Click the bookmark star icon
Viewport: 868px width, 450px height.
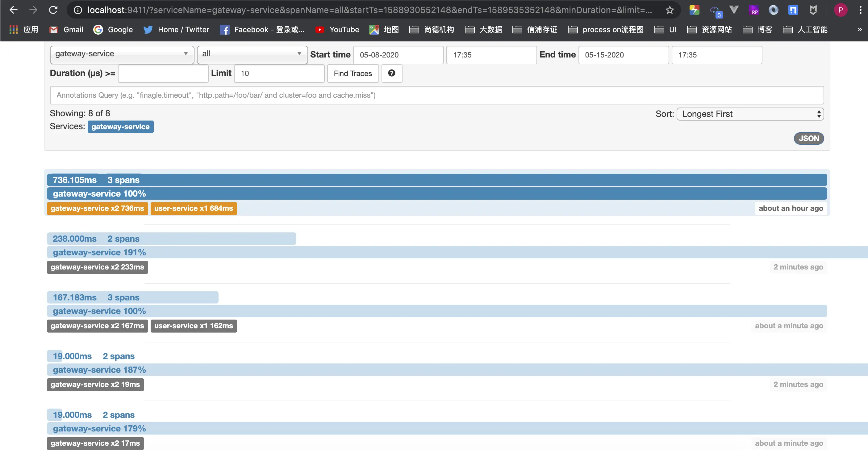[x=670, y=10]
